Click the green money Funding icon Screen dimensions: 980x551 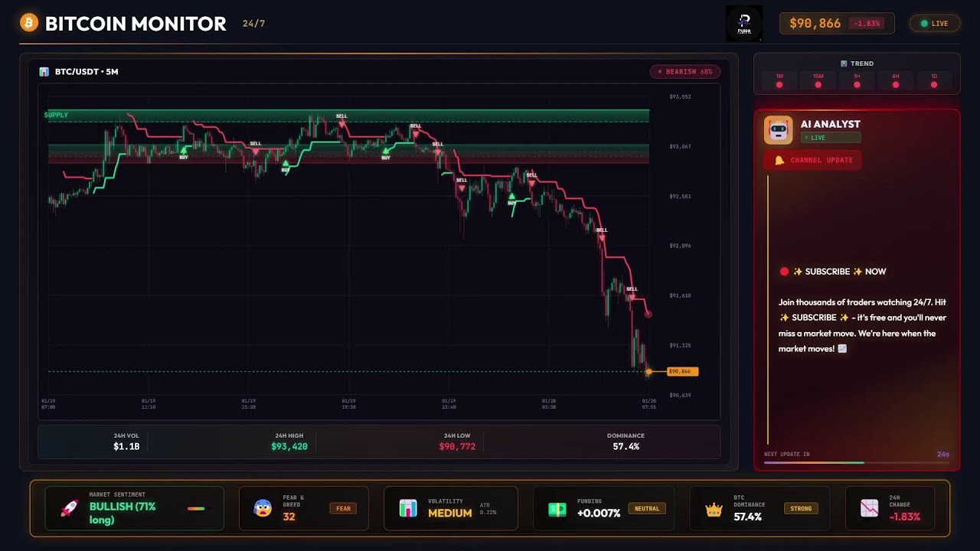coord(557,509)
